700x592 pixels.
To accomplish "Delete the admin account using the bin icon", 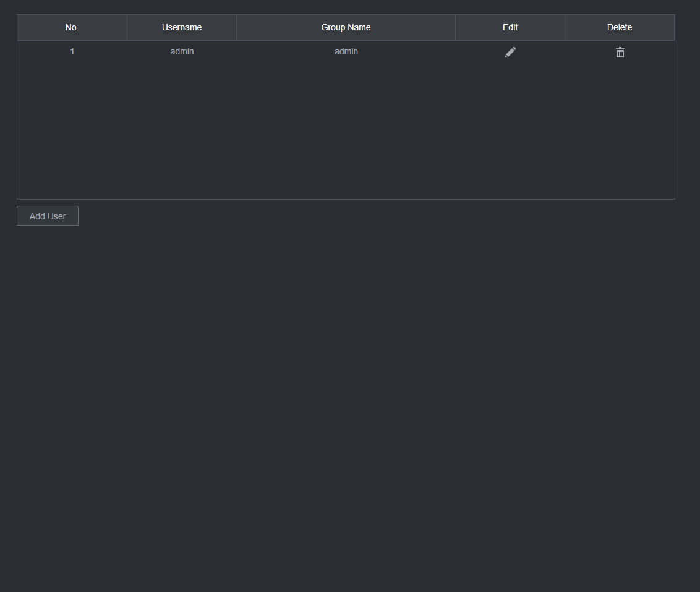I will [620, 53].
